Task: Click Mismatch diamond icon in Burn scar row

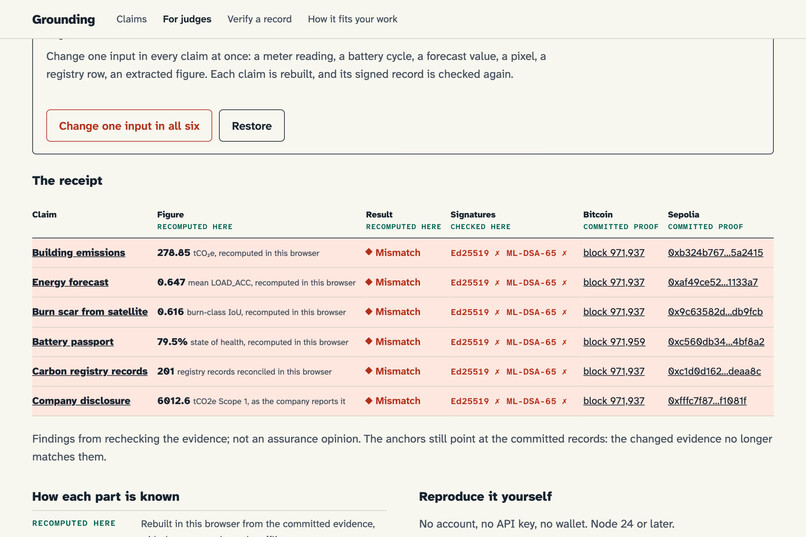Action: pyautogui.click(x=369, y=311)
